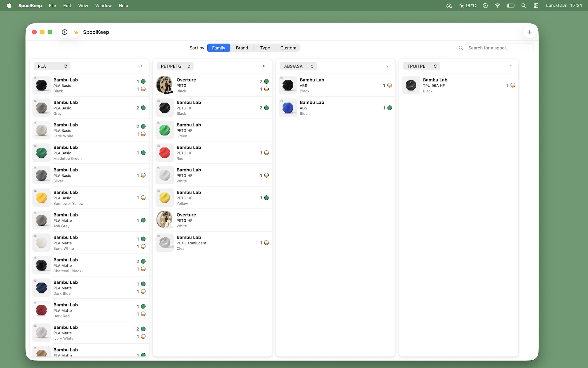588x368 pixels.
Task: Open the PET/PETG family dropdown
Action: (175, 66)
